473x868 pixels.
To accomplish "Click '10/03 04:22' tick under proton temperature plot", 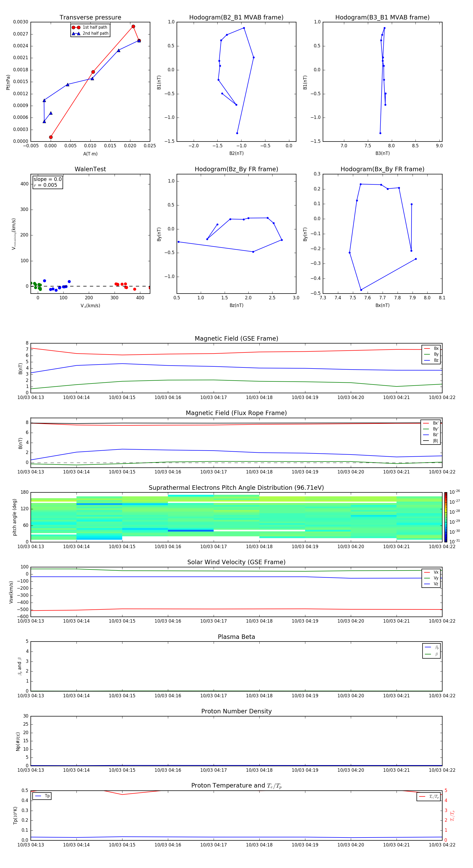I will pyautogui.click(x=442, y=845).
